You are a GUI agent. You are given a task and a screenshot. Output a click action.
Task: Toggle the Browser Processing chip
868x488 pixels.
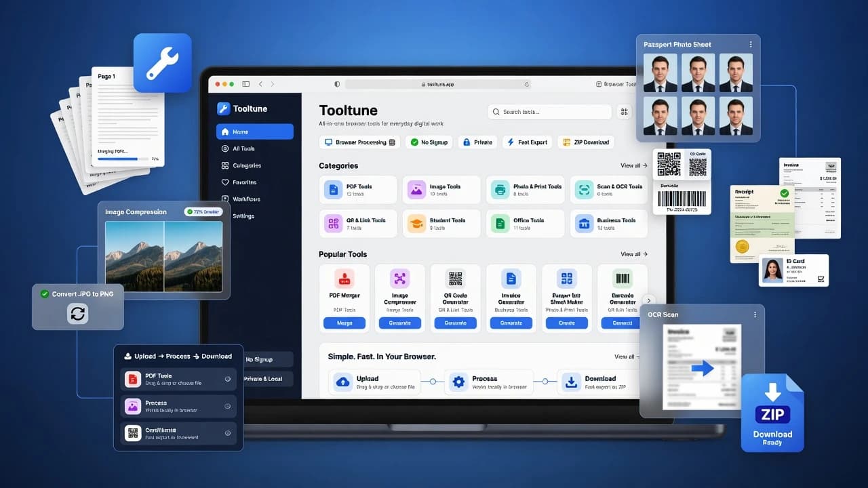pyautogui.click(x=359, y=142)
